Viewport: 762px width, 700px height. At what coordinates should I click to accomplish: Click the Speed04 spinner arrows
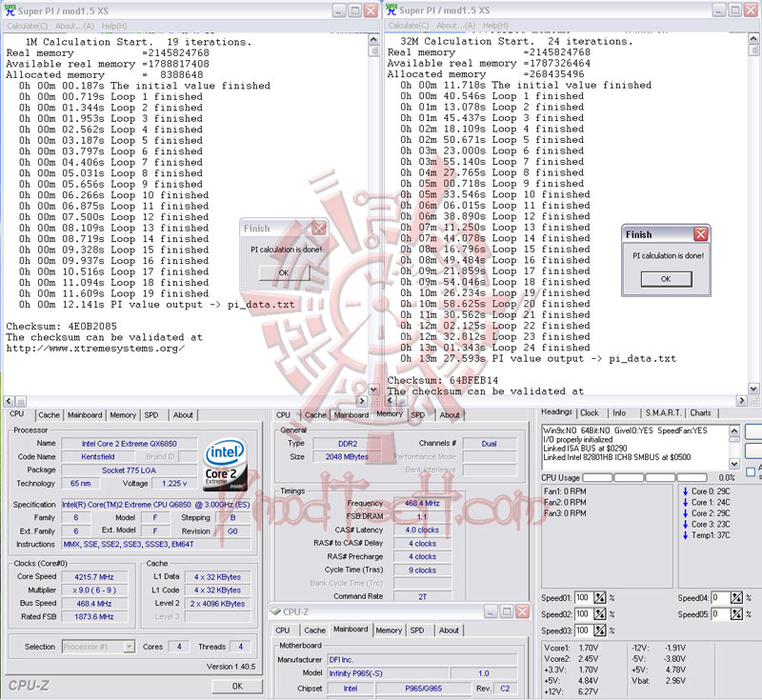(736, 597)
